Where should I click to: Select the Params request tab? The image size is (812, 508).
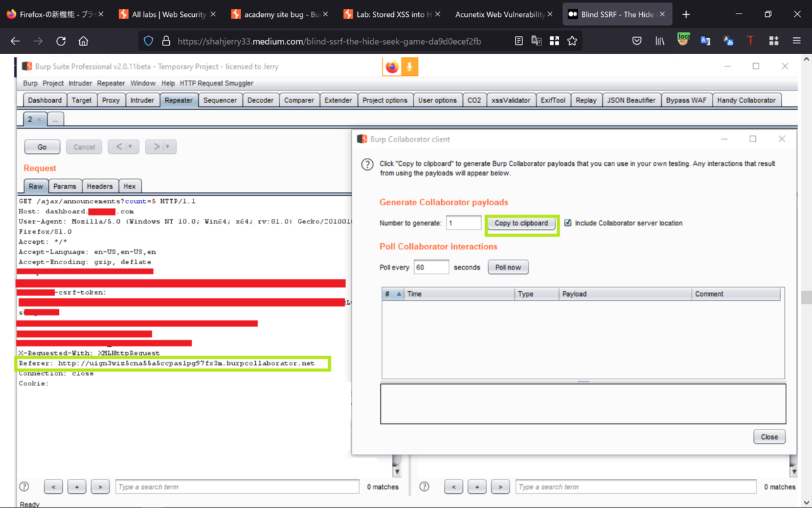(65, 186)
